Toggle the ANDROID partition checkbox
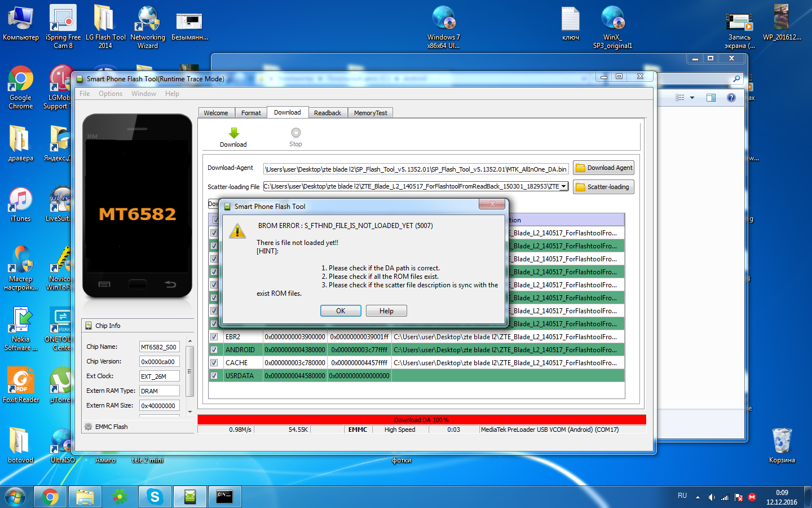Viewport: 812px width, 508px height. coord(214,350)
